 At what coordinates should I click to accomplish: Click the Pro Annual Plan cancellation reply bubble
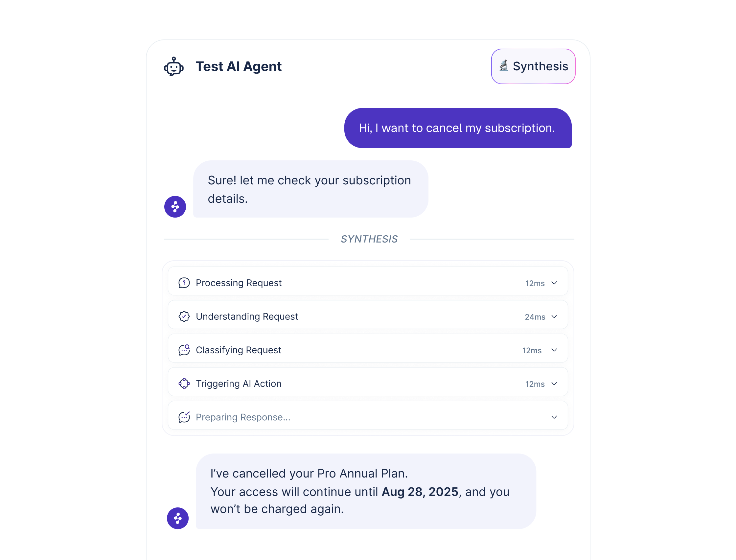tap(366, 491)
